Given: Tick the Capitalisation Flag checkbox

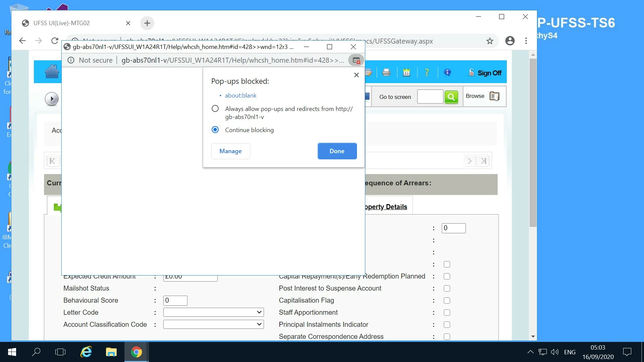Looking at the screenshot, I should pyautogui.click(x=447, y=300).
